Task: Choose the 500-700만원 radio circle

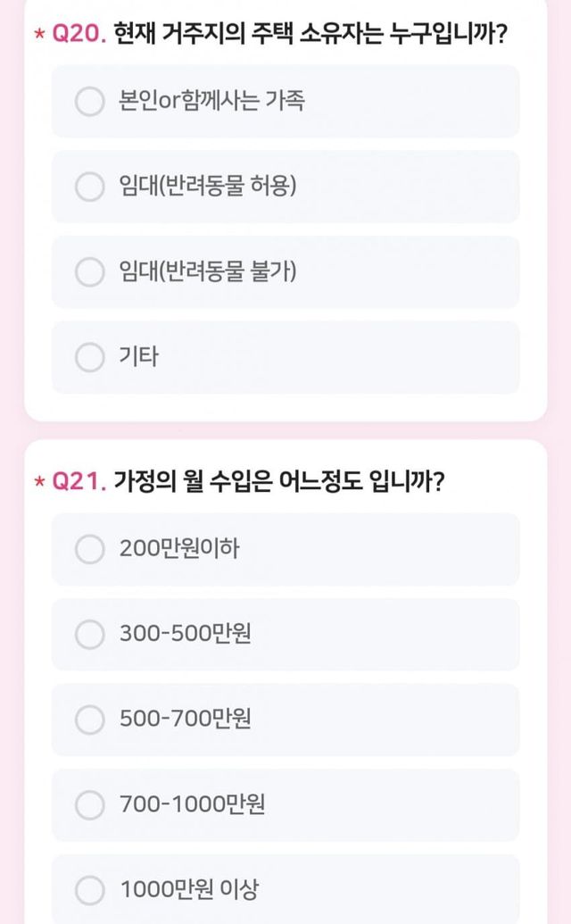Action: point(89,720)
